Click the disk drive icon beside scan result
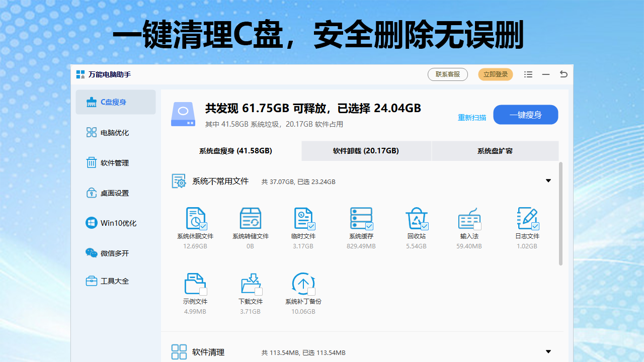644x362 pixels. [183, 115]
